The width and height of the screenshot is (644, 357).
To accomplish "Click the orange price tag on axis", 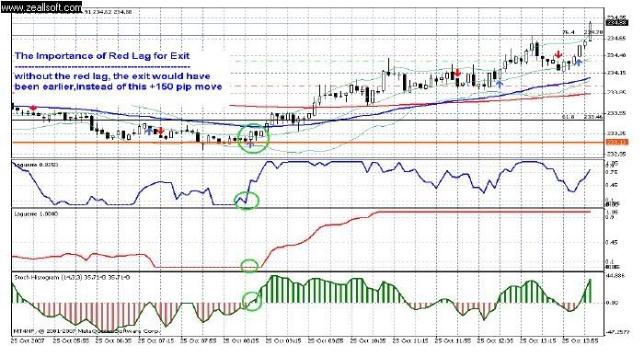I will tap(616, 142).
